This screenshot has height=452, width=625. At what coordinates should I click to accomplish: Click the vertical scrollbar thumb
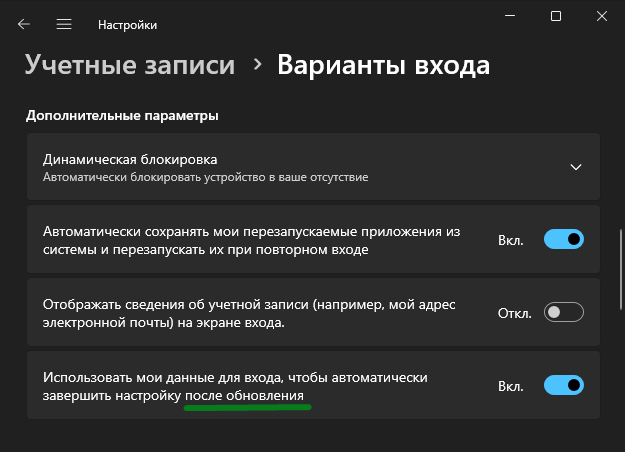coord(621,269)
